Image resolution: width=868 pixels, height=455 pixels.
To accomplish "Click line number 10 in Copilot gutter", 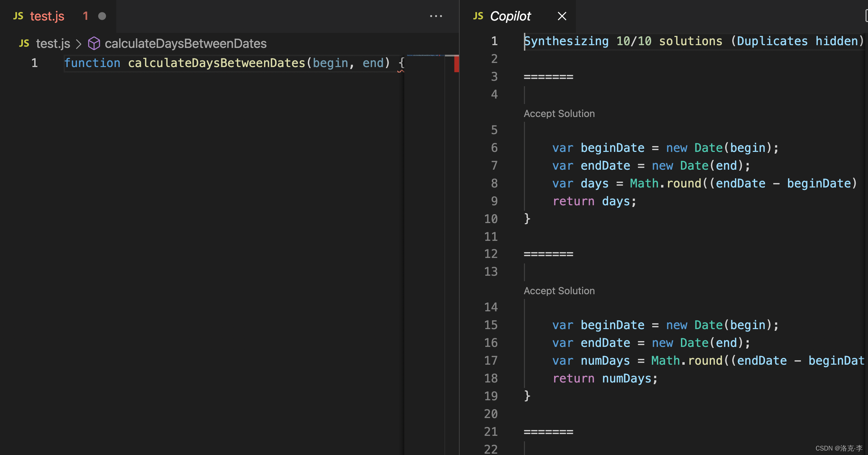I will click(491, 219).
